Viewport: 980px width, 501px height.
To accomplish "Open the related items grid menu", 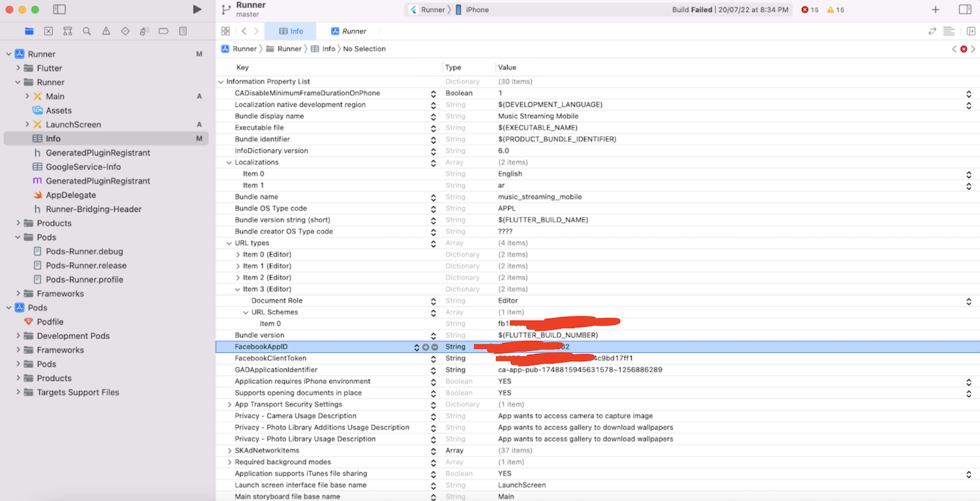I will click(x=225, y=31).
